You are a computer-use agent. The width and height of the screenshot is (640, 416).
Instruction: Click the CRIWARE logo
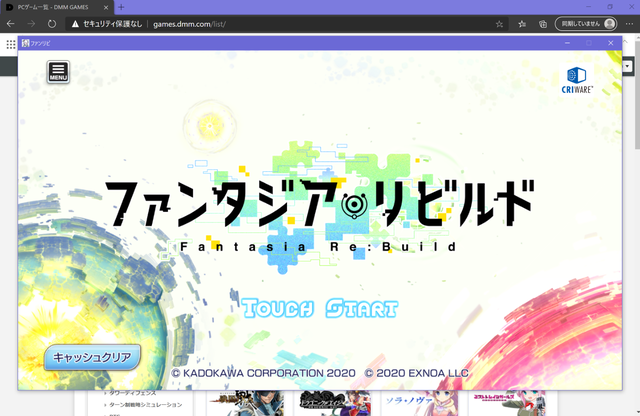[577, 80]
